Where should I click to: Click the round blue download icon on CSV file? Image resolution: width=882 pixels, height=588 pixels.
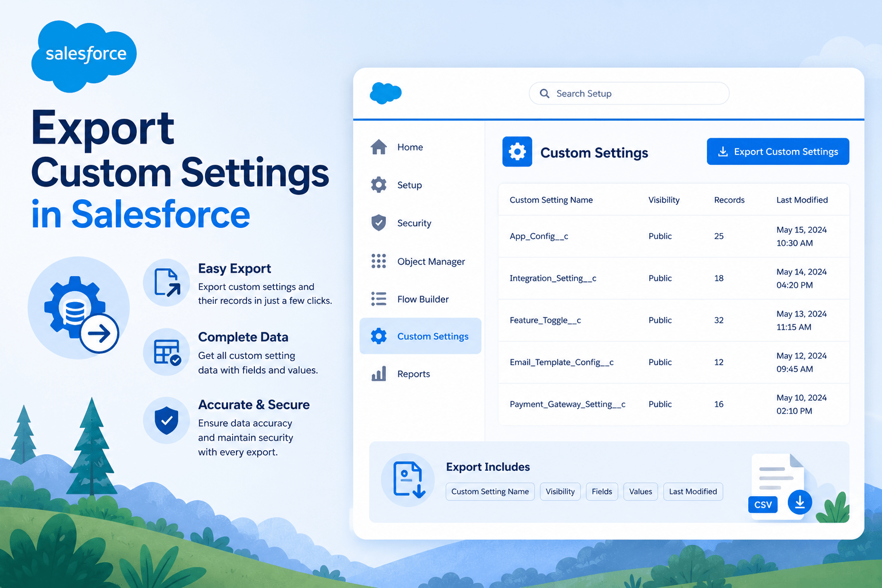click(799, 502)
